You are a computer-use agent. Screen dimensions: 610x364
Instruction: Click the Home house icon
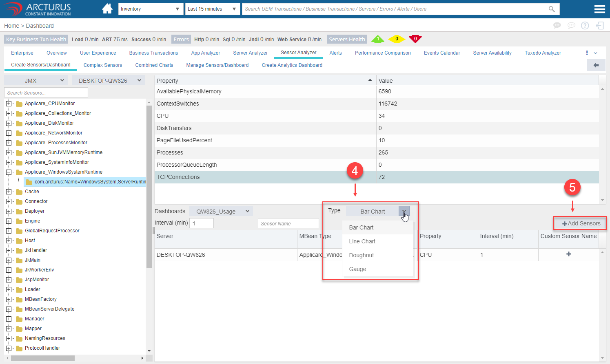click(107, 9)
